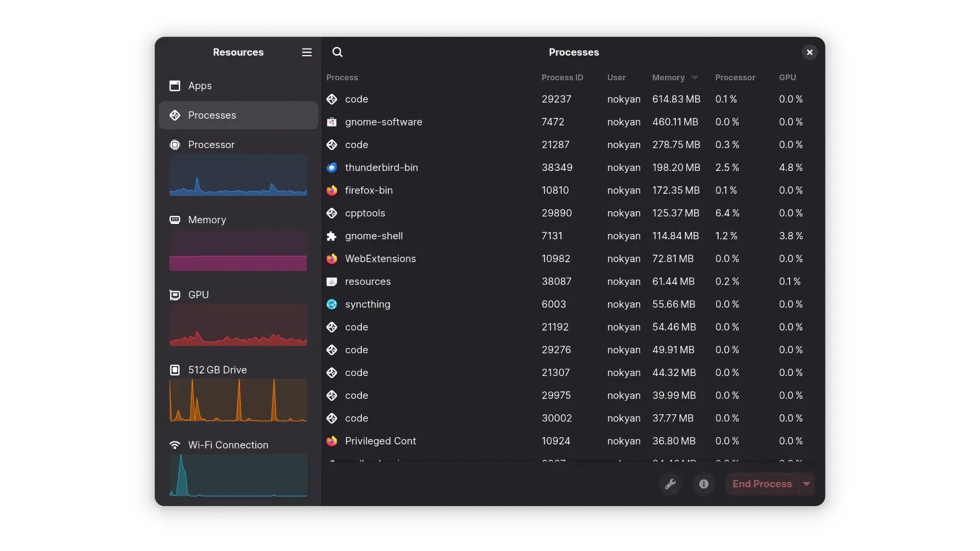
Task: Click the Wi-Fi Connection sidebar icon
Action: pos(175,445)
